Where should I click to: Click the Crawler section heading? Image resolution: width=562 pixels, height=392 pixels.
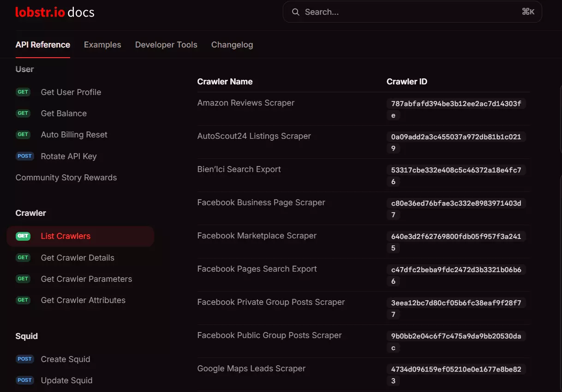[x=31, y=213]
